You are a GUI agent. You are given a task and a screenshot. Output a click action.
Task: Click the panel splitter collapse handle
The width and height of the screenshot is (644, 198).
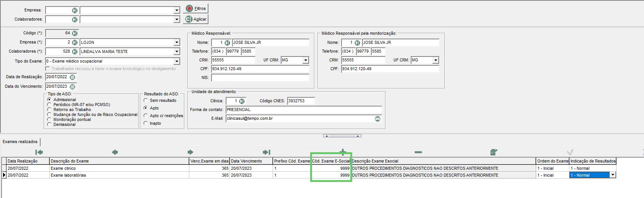tap(342, 136)
